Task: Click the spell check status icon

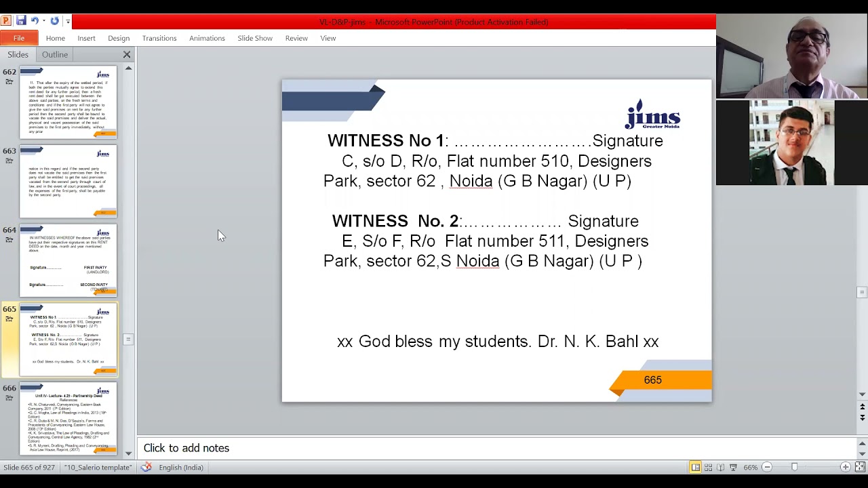Action: (x=146, y=467)
